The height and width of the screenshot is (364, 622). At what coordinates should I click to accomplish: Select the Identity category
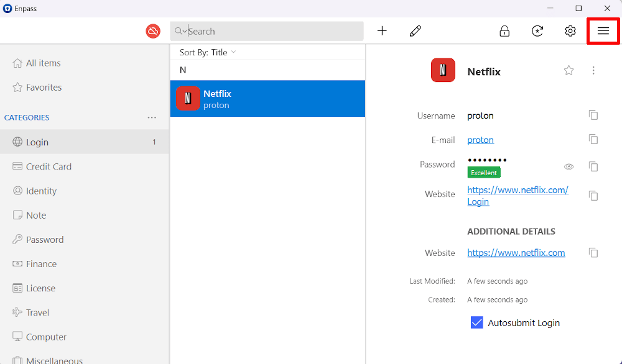(84, 191)
